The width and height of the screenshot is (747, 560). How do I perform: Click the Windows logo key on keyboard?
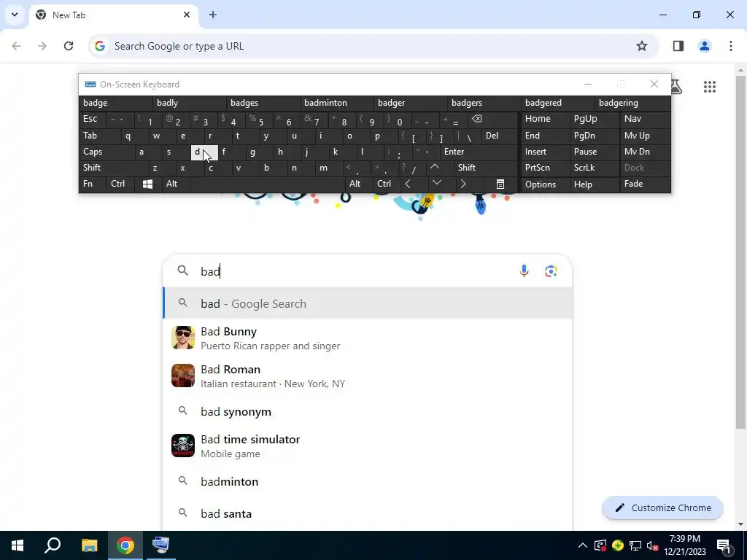pyautogui.click(x=147, y=184)
